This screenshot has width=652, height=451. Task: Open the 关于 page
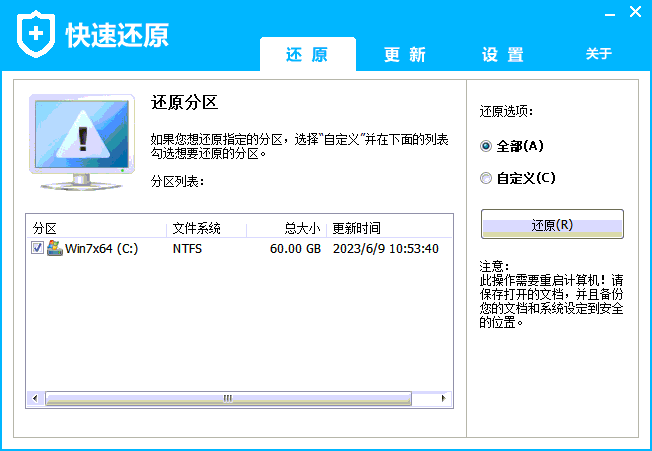click(x=599, y=54)
